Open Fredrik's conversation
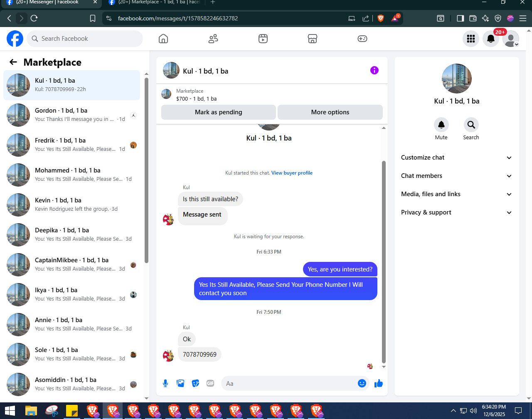532x419 pixels. (x=72, y=145)
